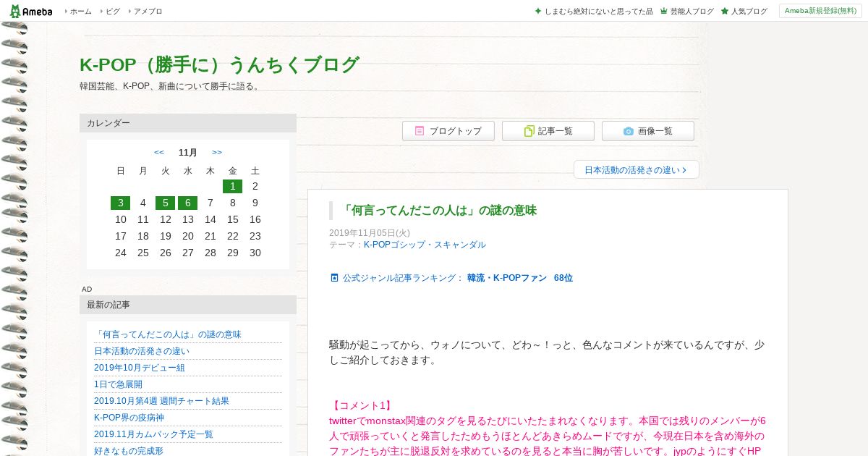
Task: Open recent article K-POP界の疫病神
Action: (x=129, y=418)
